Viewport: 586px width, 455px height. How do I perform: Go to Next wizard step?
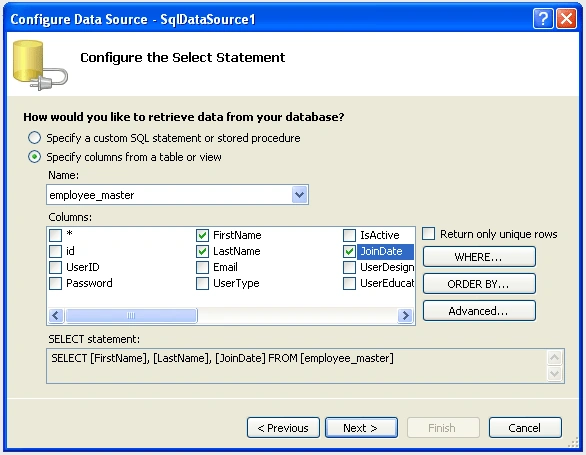pos(361,428)
